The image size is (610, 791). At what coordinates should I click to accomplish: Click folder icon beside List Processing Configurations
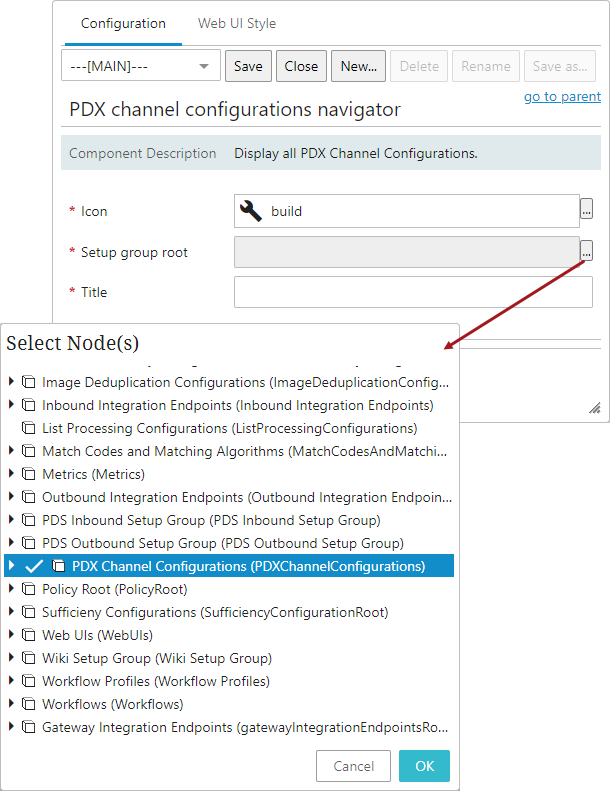pos(29,428)
